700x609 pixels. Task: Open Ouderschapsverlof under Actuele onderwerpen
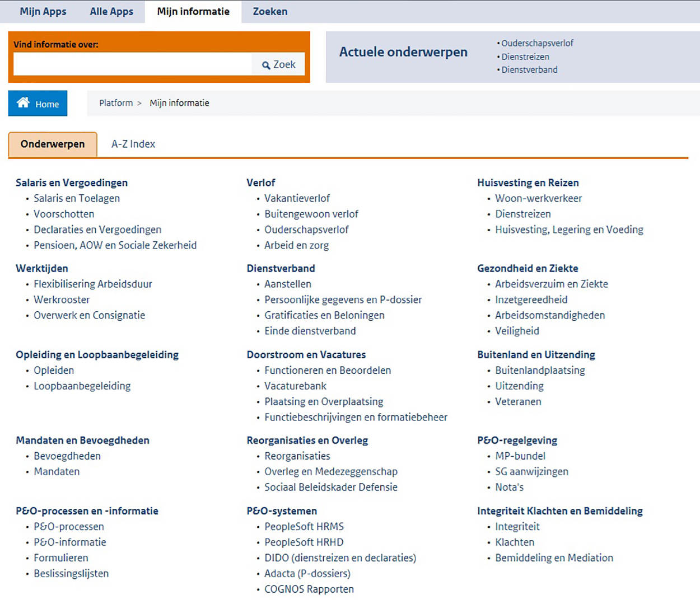point(537,43)
